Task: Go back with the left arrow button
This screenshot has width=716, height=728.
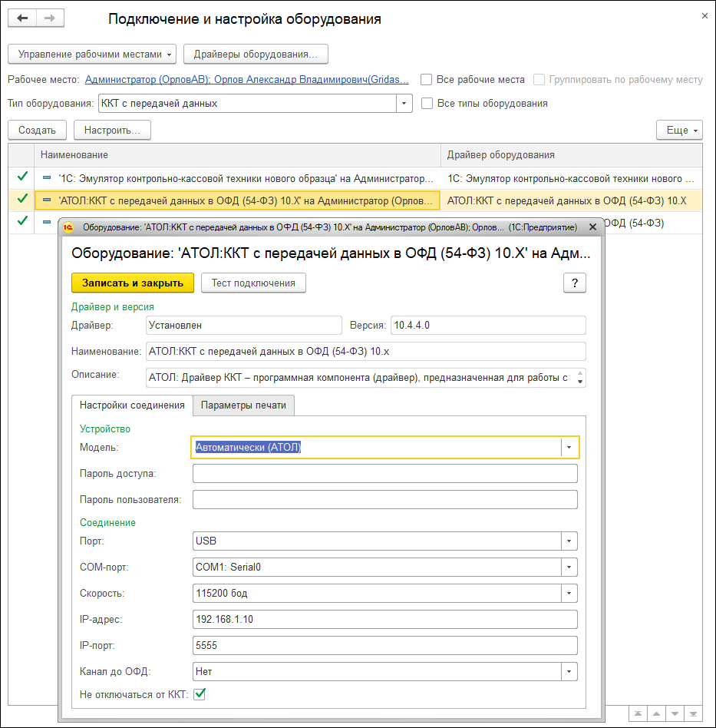Action: click(x=21, y=18)
